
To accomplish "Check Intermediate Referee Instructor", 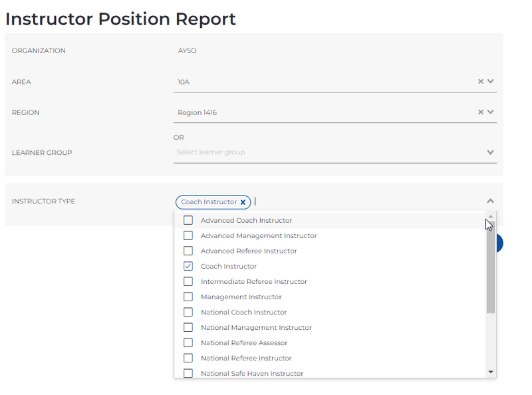I will tap(188, 281).
